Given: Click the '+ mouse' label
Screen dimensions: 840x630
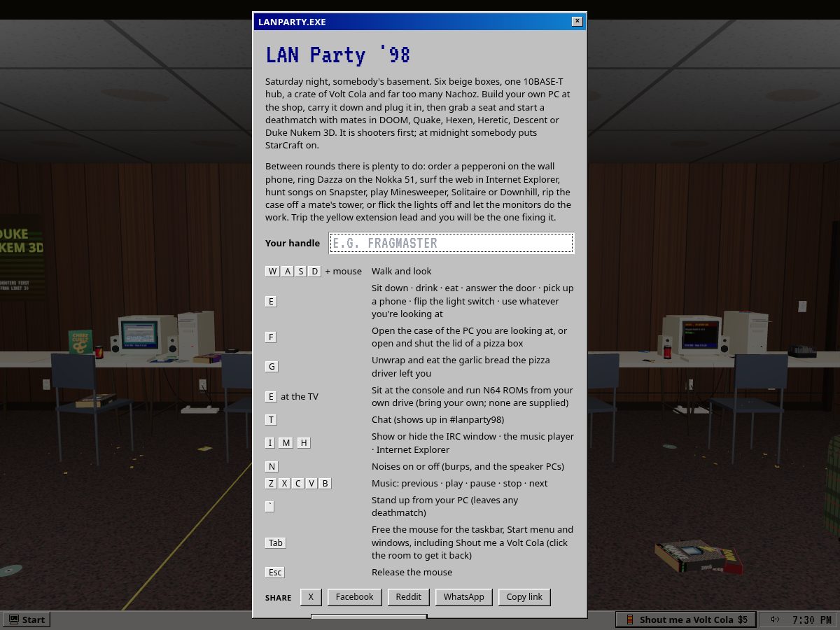Looking at the screenshot, I should [344, 272].
